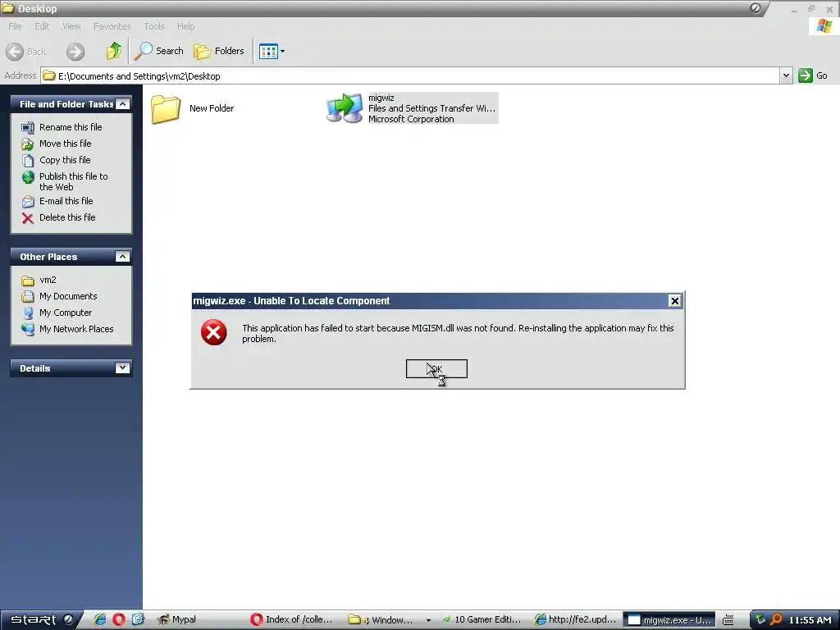Open the grouped Windows Explorer taskbar button
The image size is (840, 630).
388,620
